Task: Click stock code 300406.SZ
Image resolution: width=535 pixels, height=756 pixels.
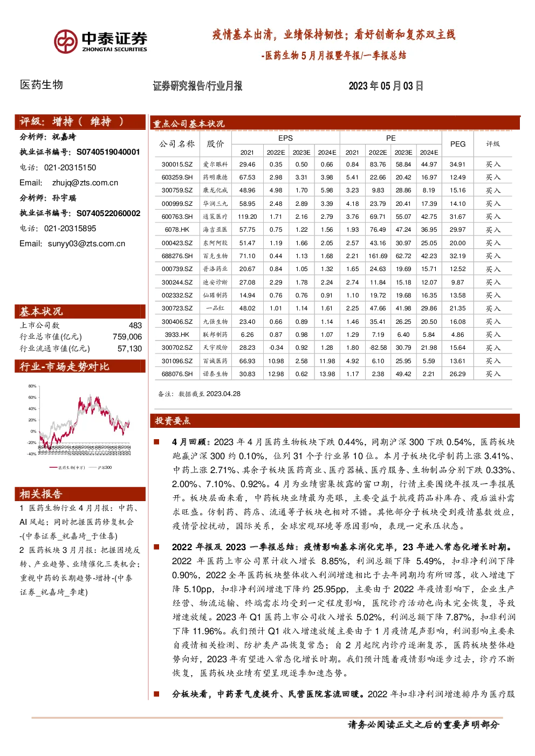Action: pos(177,322)
